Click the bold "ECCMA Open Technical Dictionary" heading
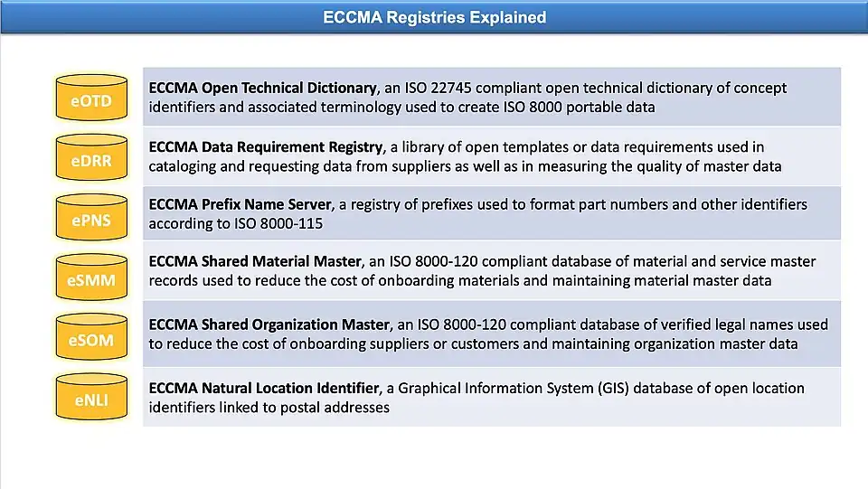Viewport: 868px width, 489px height. (262, 89)
